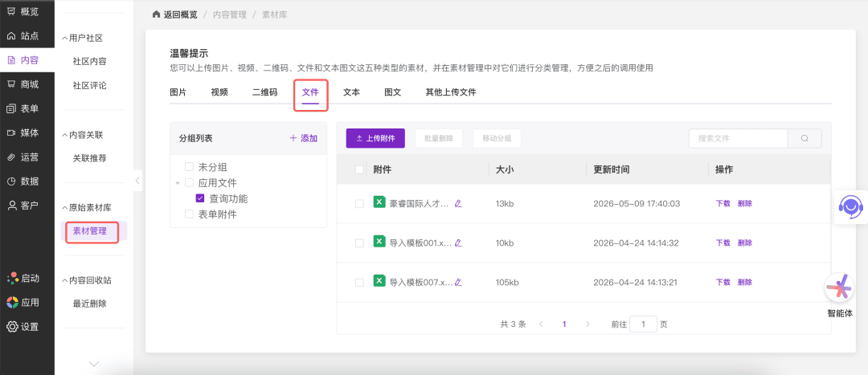
Task: Collapse the 内容回收站 menu section
Action: tap(64, 280)
